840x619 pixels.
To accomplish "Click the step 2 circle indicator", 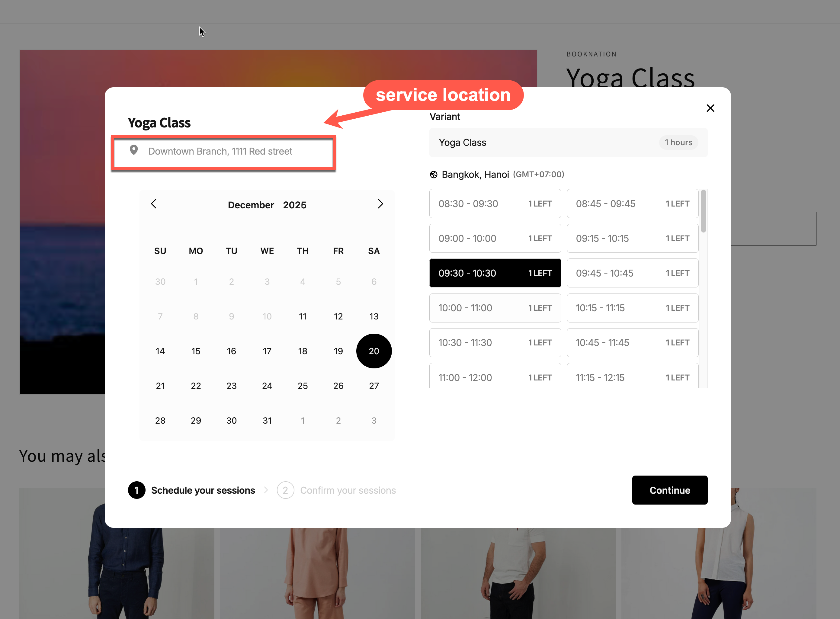I will pos(286,490).
